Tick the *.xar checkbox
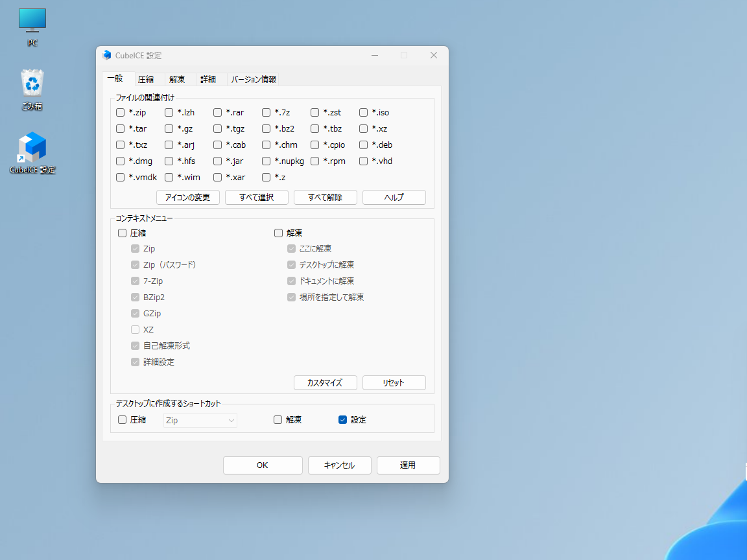Screen dimensions: 747x560 [217, 177]
